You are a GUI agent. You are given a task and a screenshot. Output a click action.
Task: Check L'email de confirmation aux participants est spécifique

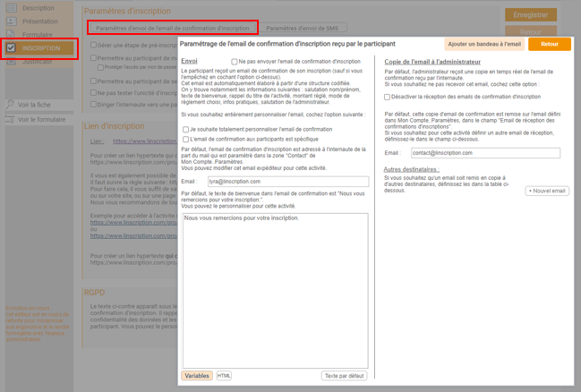185,140
